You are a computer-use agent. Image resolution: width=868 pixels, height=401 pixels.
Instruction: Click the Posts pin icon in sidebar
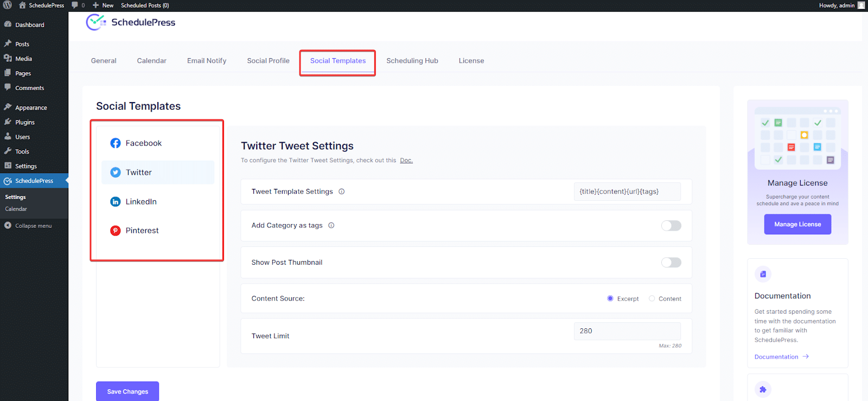(8, 43)
